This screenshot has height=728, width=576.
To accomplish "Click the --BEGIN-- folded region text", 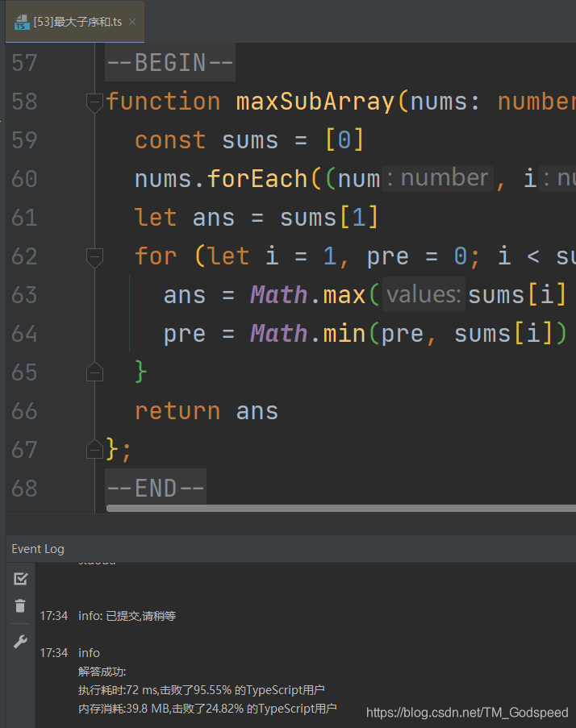I will (x=170, y=63).
